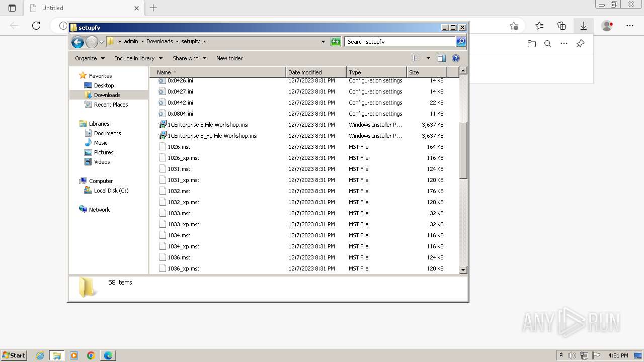
Task: Select the 1032_xp.mst file
Action: [183, 202]
